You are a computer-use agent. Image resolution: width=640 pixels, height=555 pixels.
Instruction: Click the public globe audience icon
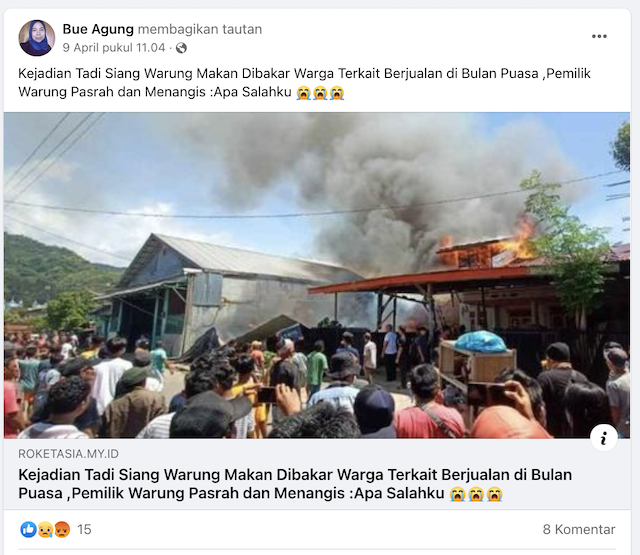(181, 48)
